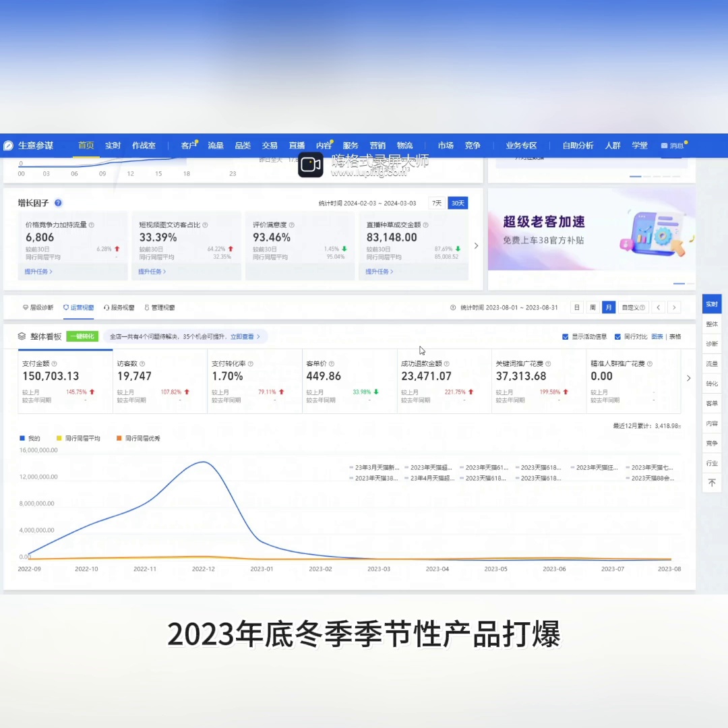Viewport: 728px width, 728px height.
Task: Open 市场 in the top navigation menu
Action: pyautogui.click(x=446, y=145)
